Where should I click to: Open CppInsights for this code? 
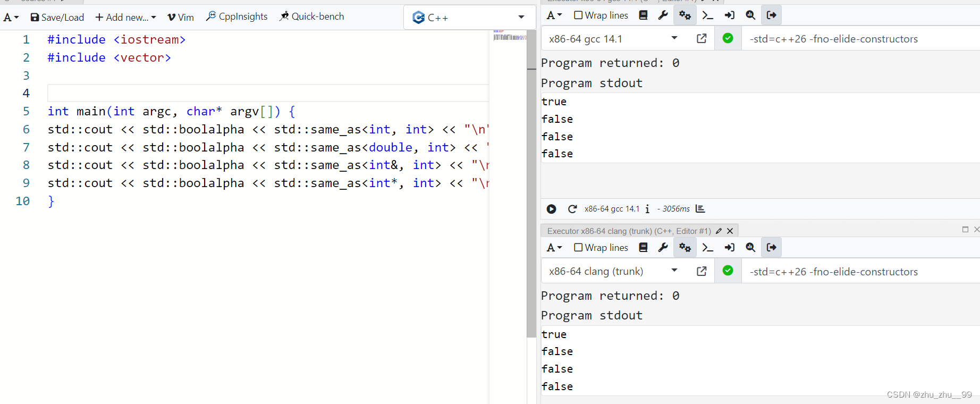pyautogui.click(x=236, y=16)
